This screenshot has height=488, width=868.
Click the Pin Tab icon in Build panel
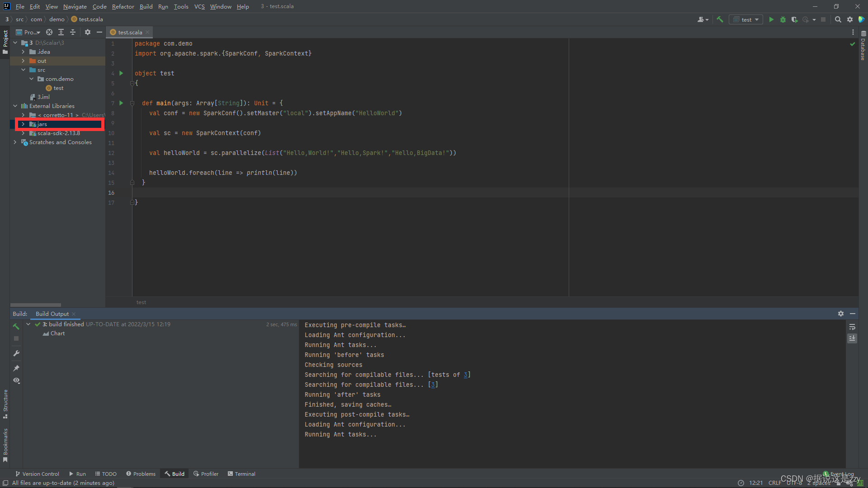click(x=16, y=368)
